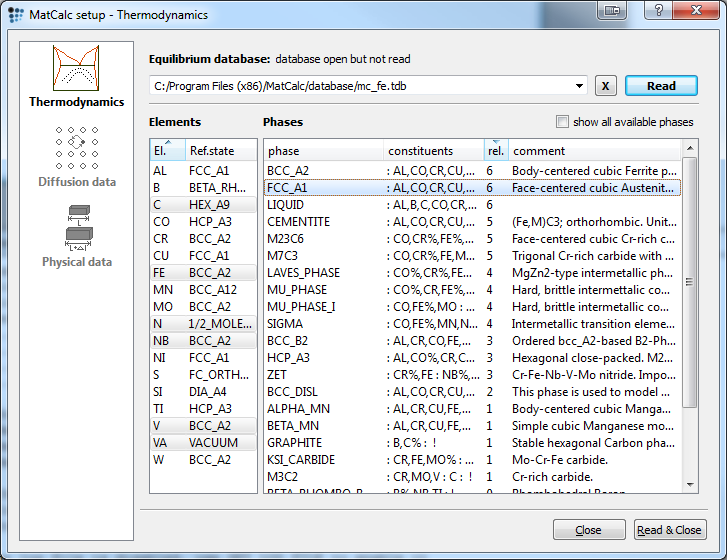Click the constituents column header
This screenshot has width=727, height=560.
click(x=433, y=151)
